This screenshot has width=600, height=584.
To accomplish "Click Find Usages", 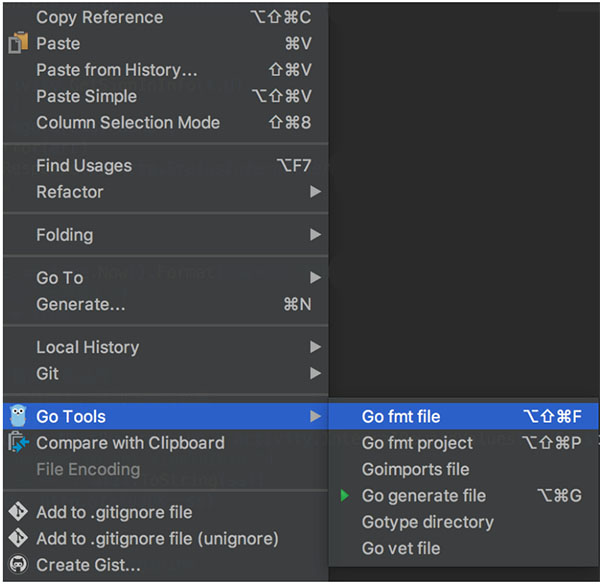I will [x=84, y=166].
